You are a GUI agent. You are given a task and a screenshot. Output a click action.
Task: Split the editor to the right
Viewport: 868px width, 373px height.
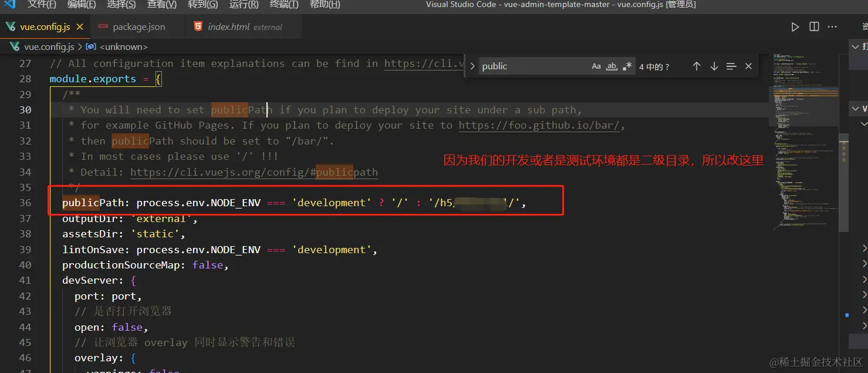pyautogui.click(x=814, y=27)
